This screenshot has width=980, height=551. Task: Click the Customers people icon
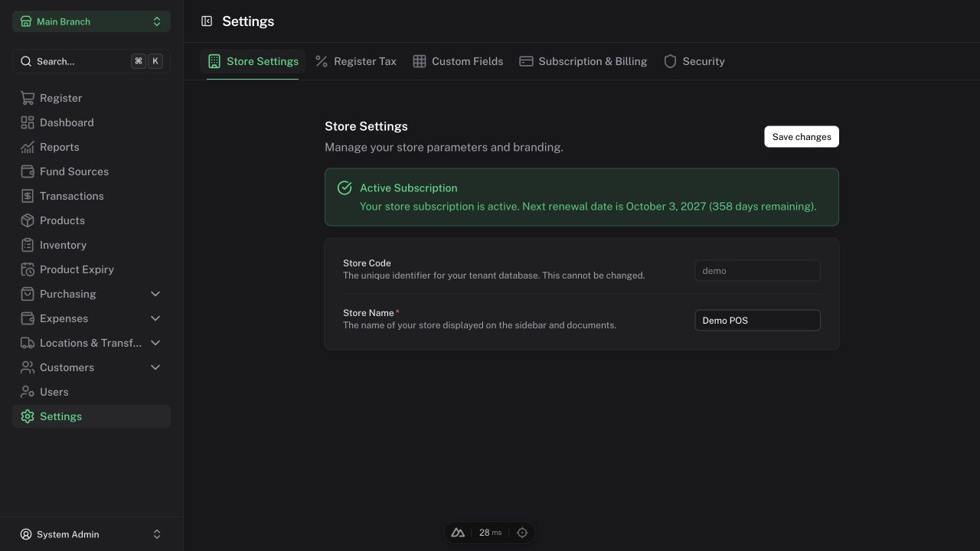tap(28, 367)
